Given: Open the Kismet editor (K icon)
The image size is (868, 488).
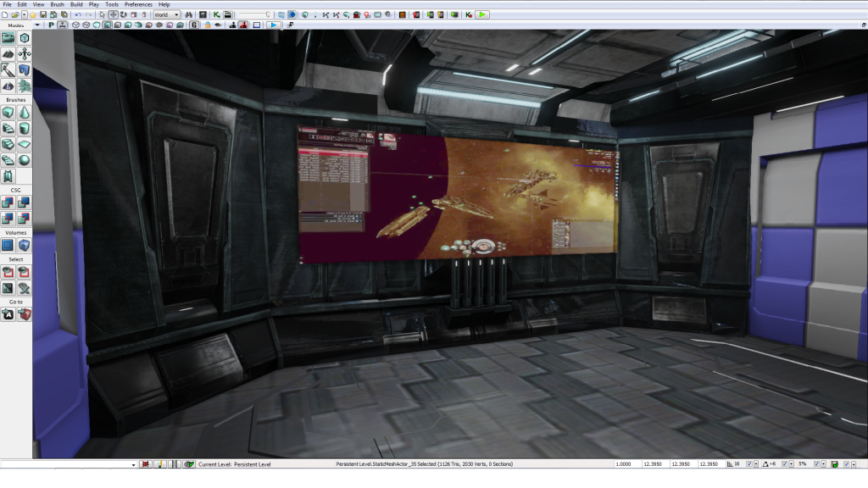Looking at the screenshot, I should [x=216, y=15].
